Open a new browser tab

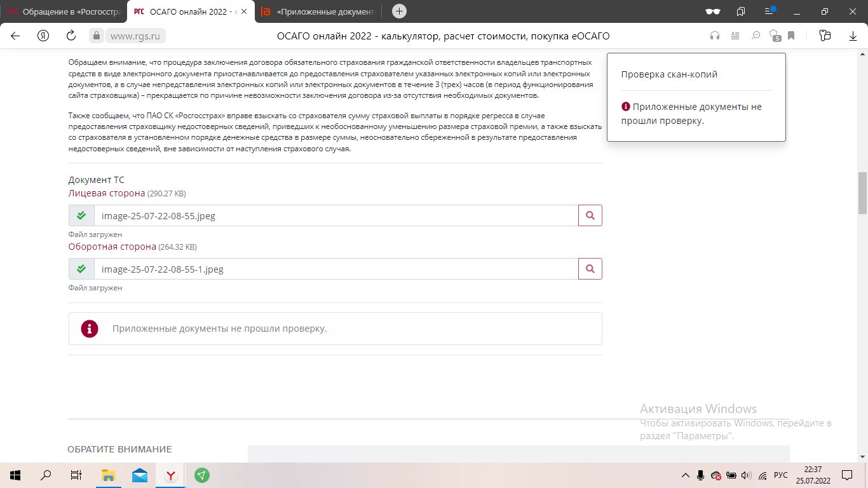[x=399, y=11]
